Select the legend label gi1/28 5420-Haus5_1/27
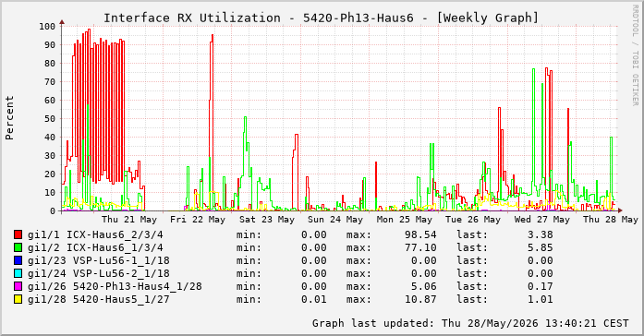644x336 pixels. tap(99, 299)
